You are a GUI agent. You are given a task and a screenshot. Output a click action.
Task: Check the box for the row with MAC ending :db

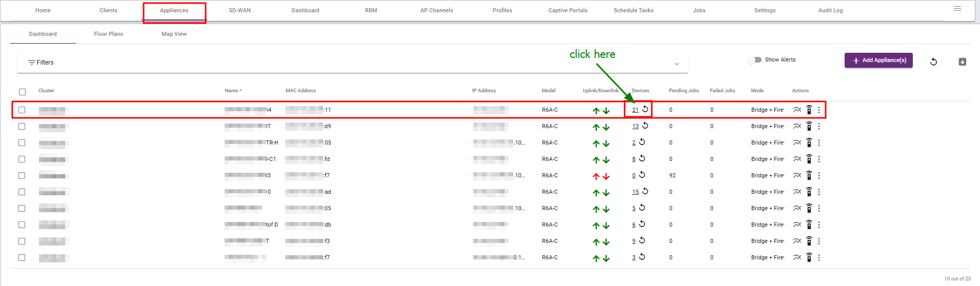[x=22, y=224]
